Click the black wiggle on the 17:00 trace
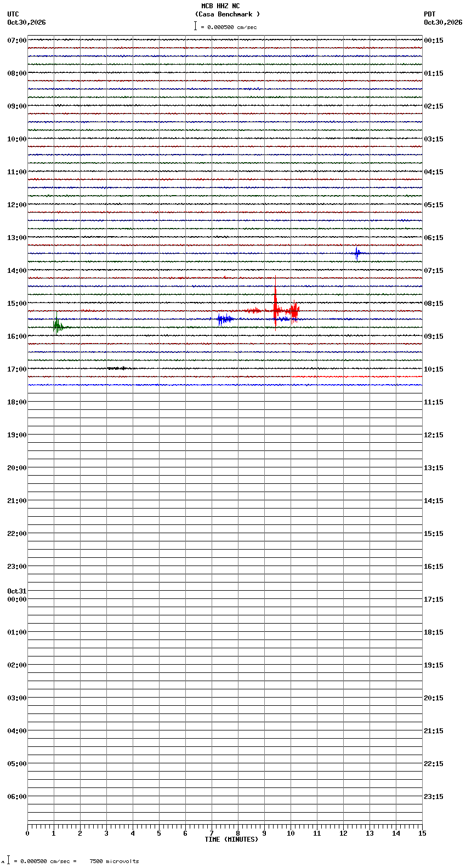Image resolution: width=466 pixels, height=868 pixels. (x=117, y=368)
